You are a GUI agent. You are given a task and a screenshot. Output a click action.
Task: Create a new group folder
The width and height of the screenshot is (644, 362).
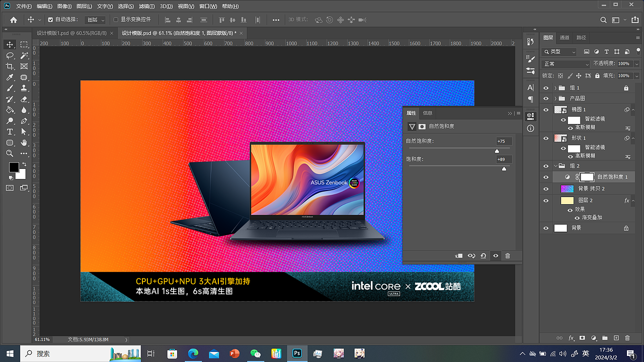(605, 338)
